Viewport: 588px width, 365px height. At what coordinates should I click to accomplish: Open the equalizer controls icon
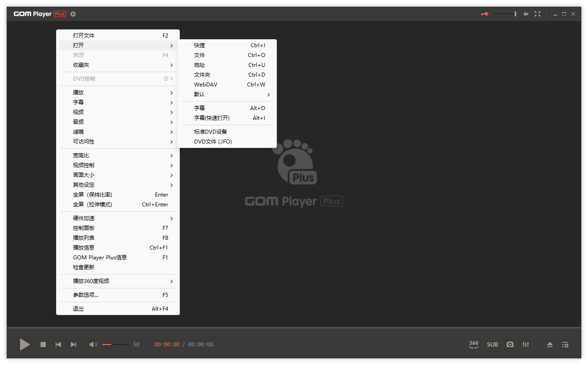click(526, 344)
